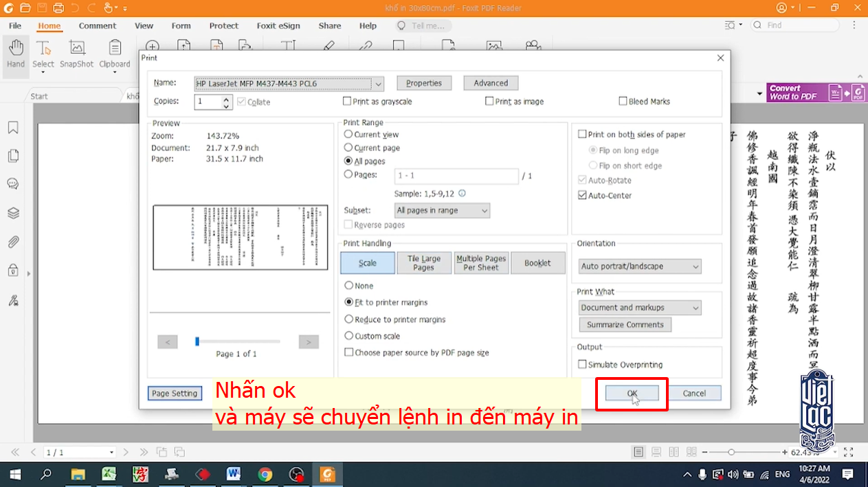Open the Protect ribbon tab
The height and width of the screenshot is (487, 868).
tap(224, 25)
